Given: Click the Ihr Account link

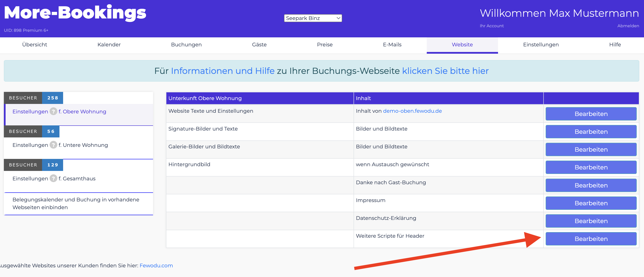Looking at the screenshot, I should (492, 26).
